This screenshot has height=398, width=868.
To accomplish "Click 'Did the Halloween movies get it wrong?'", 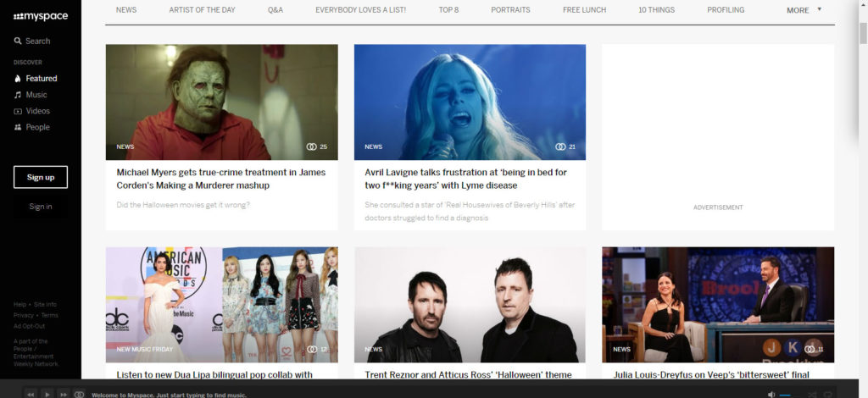I will 183,205.
